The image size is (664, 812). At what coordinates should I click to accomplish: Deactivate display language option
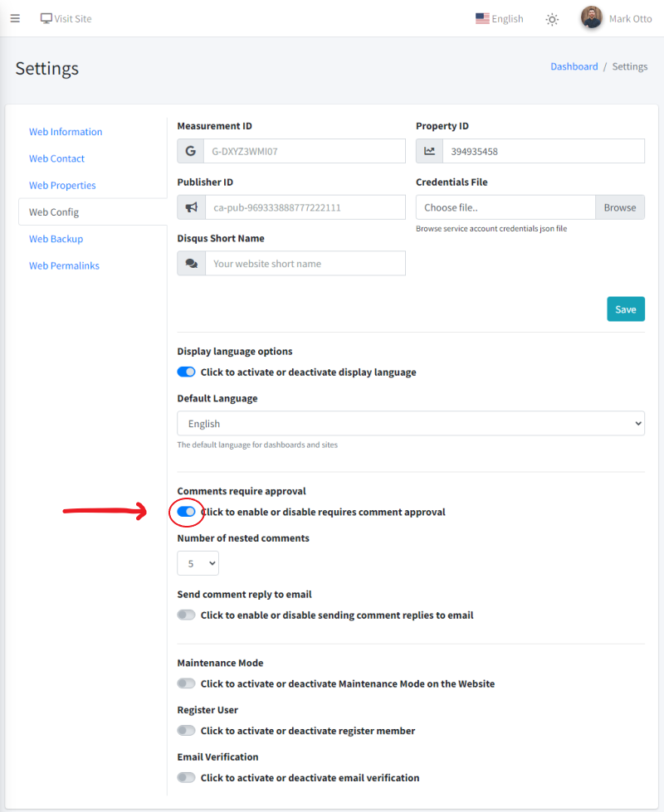[186, 372]
